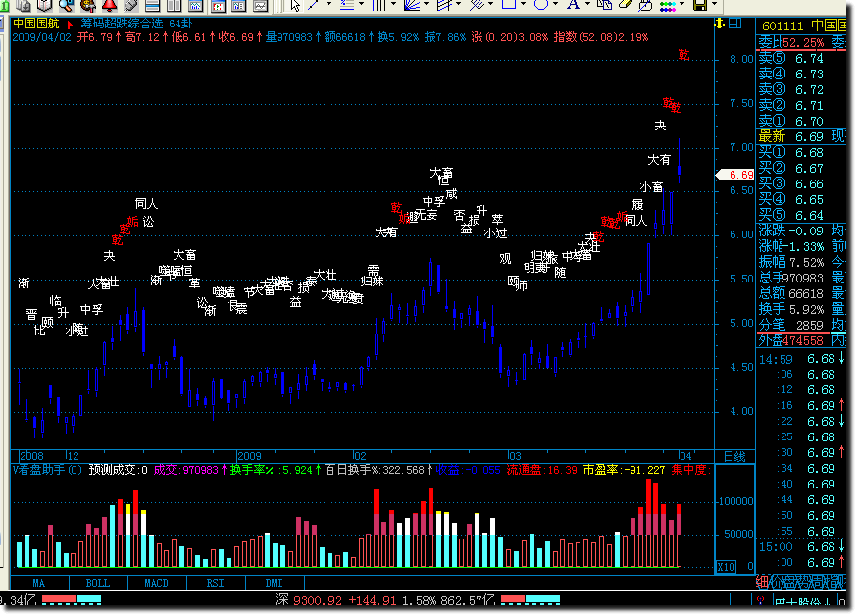This screenshot has width=858, height=616.
Task: Click the 601111 stock code header
Action: point(782,26)
